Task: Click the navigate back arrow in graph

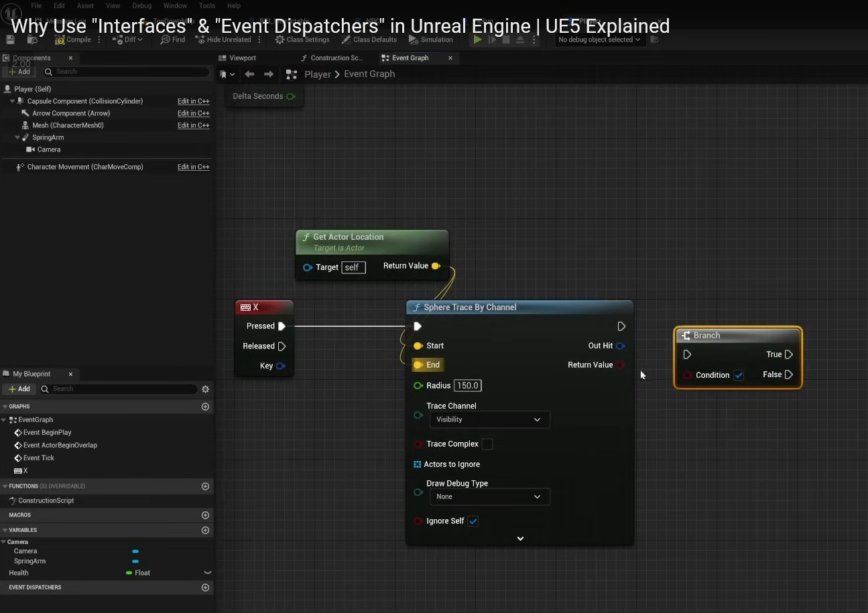Action: click(x=249, y=74)
